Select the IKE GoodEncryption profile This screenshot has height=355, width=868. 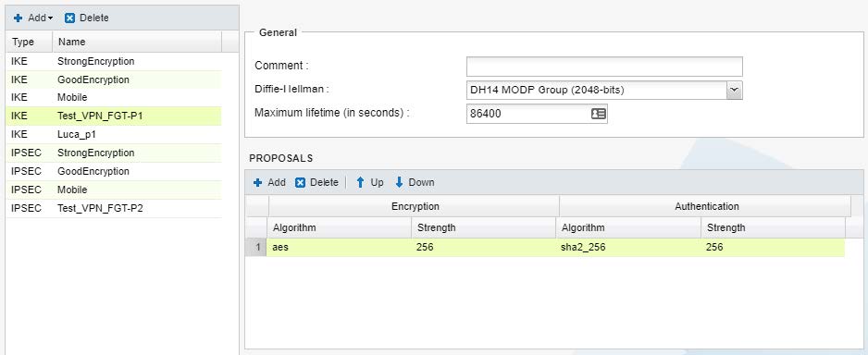pyautogui.click(x=114, y=80)
